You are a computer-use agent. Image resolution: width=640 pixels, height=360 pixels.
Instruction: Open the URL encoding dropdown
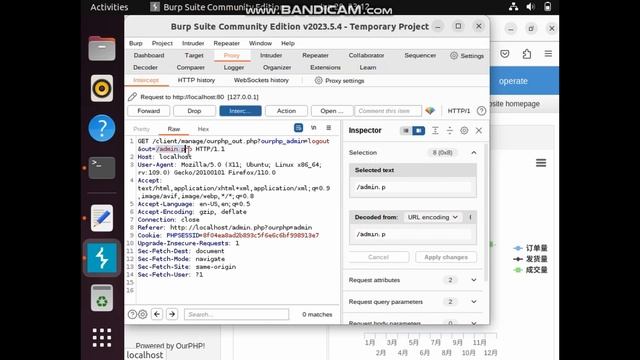click(432, 217)
